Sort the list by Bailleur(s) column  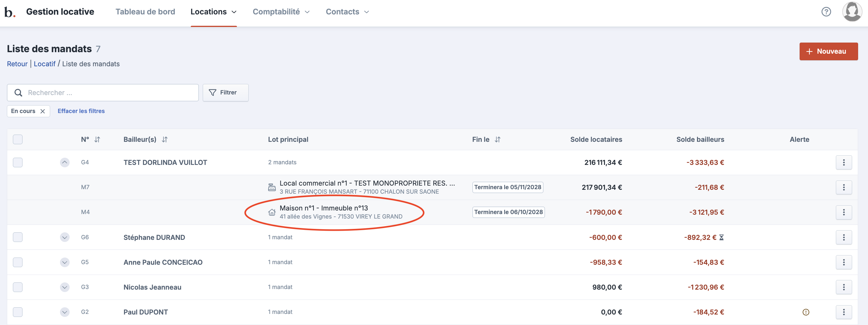(x=164, y=139)
